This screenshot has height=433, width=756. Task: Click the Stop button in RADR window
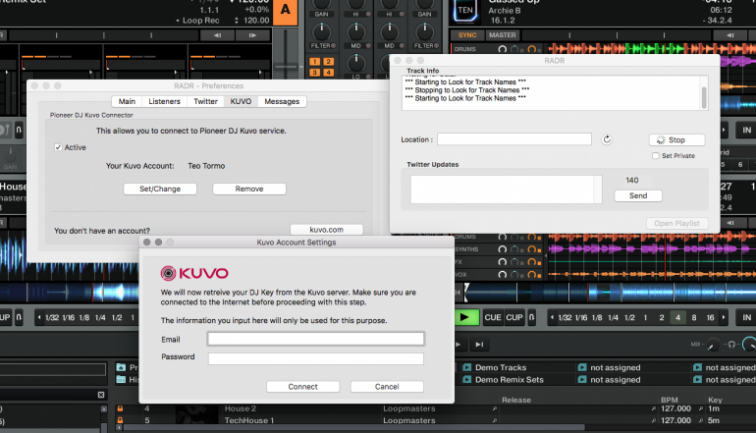(x=677, y=140)
